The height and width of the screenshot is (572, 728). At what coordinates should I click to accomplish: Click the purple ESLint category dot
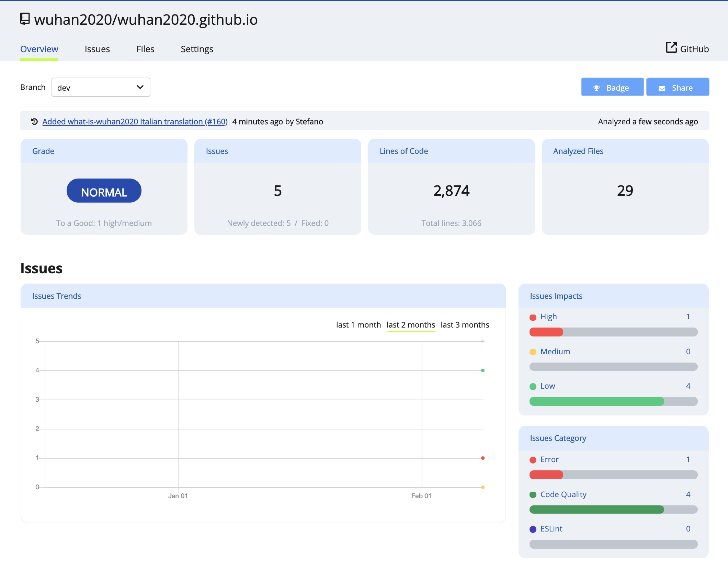[533, 529]
